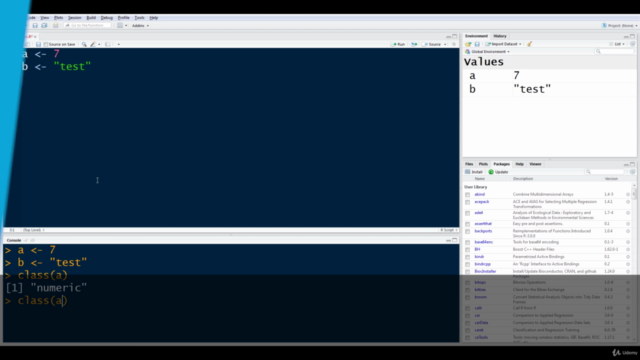
Task: Click the remove icon for the BH package
Action: (628, 249)
